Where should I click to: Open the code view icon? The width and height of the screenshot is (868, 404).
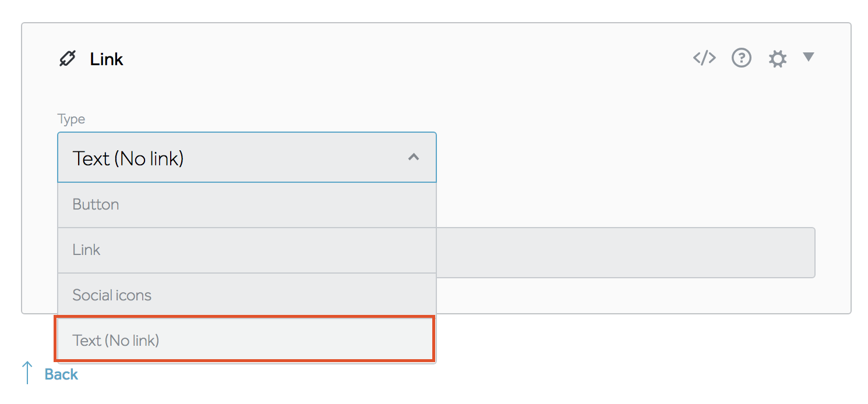(x=704, y=58)
